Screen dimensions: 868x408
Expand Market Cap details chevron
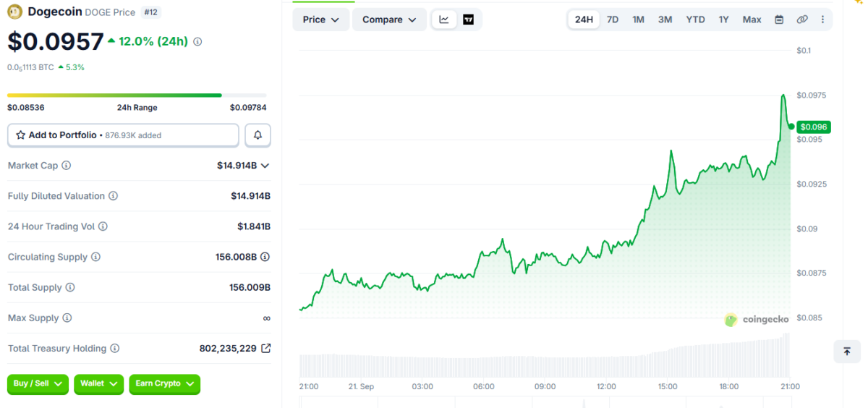(265, 166)
